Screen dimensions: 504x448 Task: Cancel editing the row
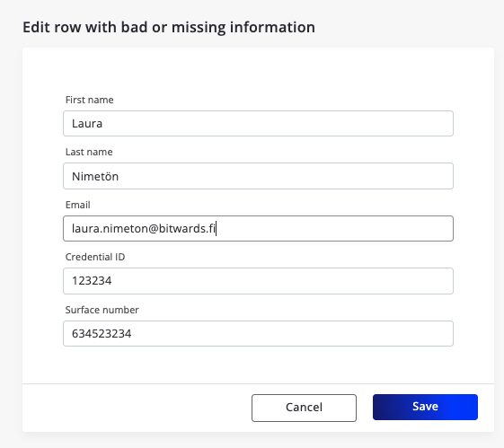click(x=304, y=408)
